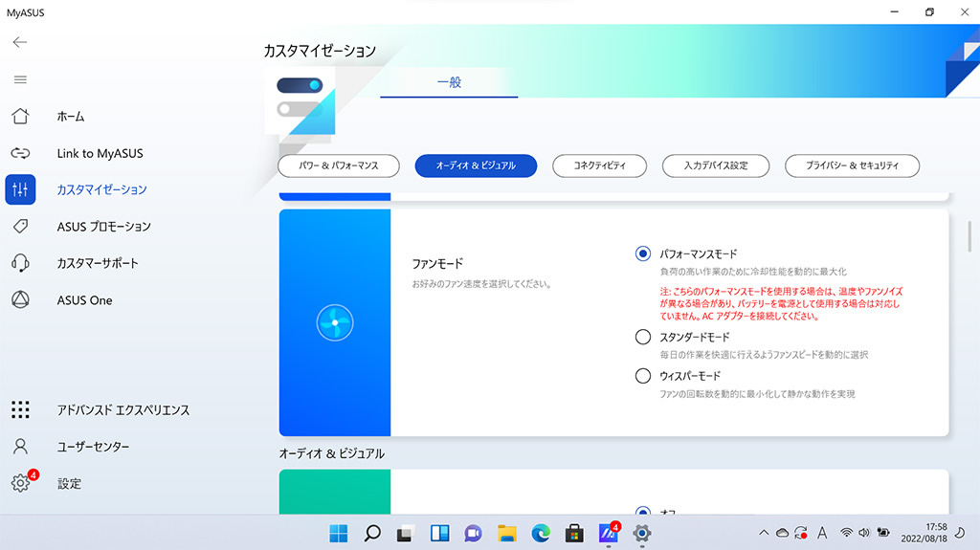Switch to the 一般 tab
Image resolution: width=980 pixels, height=550 pixels.
pyautogui.click(x=449, y=82)
